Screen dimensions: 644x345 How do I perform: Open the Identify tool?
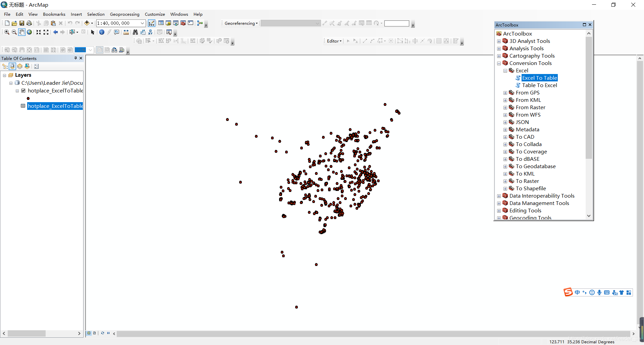click(102, 32)
